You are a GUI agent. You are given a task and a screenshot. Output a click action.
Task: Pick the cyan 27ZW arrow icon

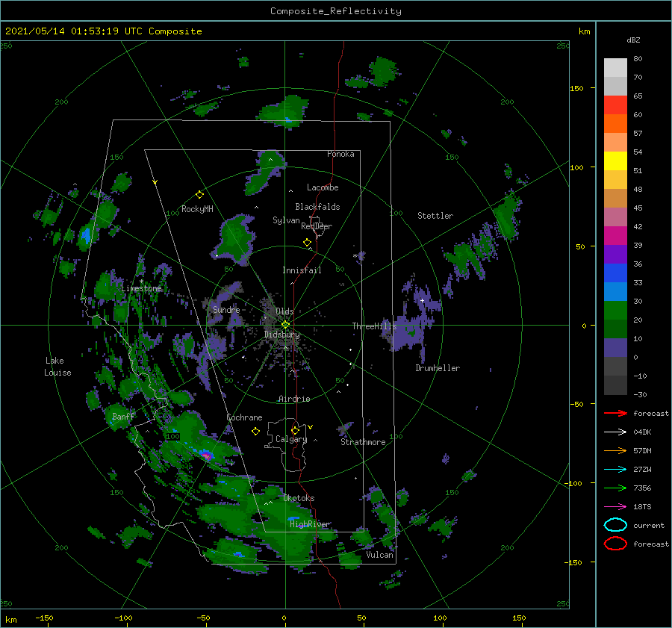click(615, 470)
